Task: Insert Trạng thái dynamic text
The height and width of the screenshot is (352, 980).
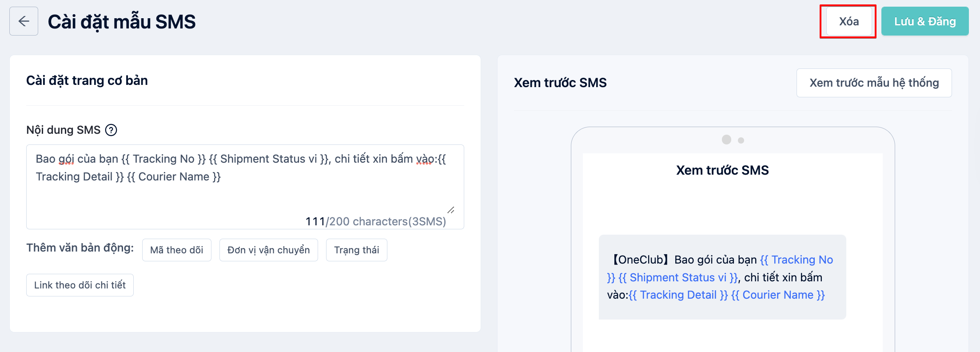Action: point(357,250)
